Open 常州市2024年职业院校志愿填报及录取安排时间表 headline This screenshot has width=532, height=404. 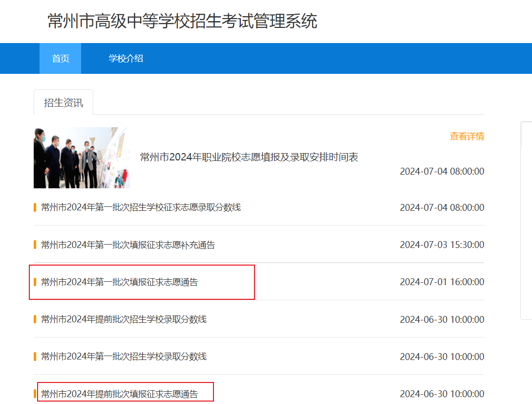(x=249, y=157)
